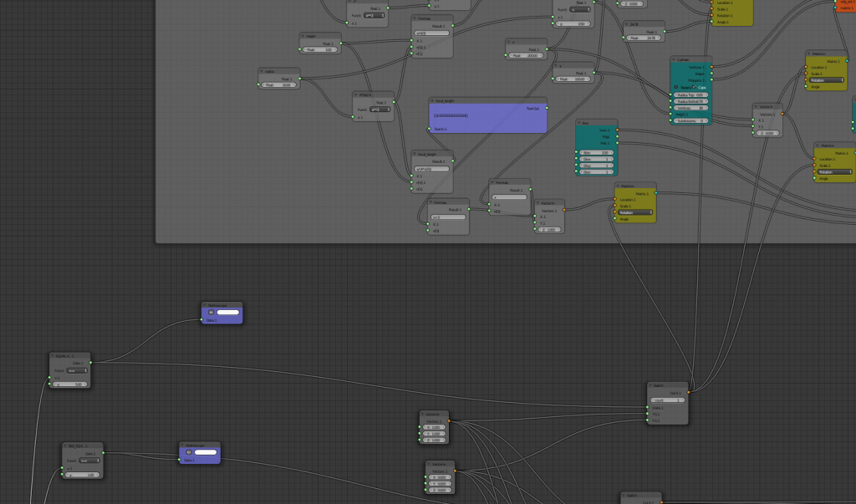The width and height of the screenshot is (856, 504).
Task: Click the Float -200.00 field in x node
Action: click(x=527, y=55)
